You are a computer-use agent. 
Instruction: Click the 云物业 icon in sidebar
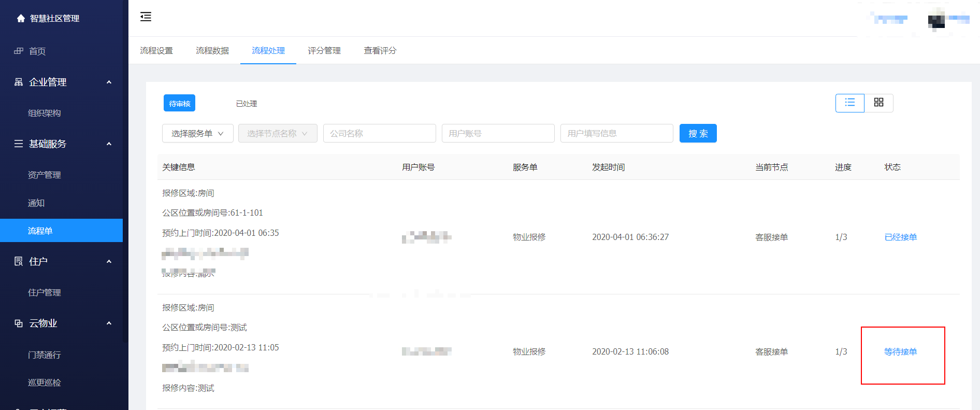click(x=19, y=323)
